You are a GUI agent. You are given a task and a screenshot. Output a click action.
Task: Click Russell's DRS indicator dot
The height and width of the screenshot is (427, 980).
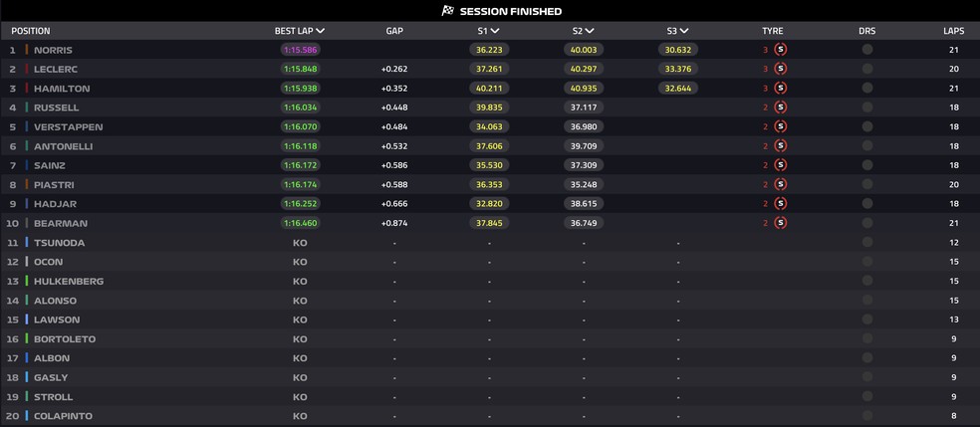[x=867, y=107]
